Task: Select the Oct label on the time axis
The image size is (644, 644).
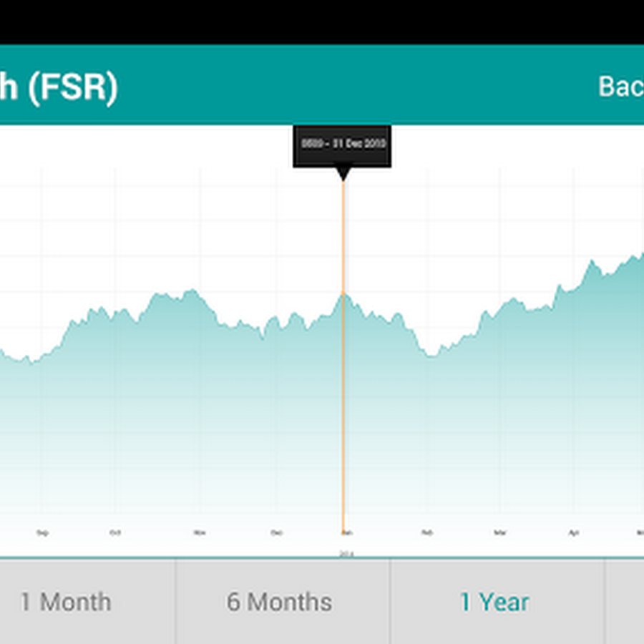Action: pos(115,533)
